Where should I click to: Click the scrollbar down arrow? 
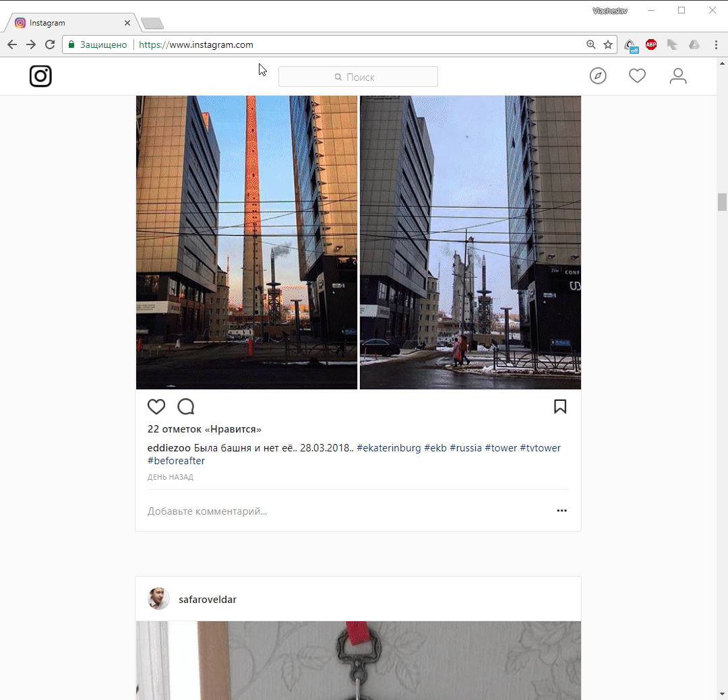(722, 695)
